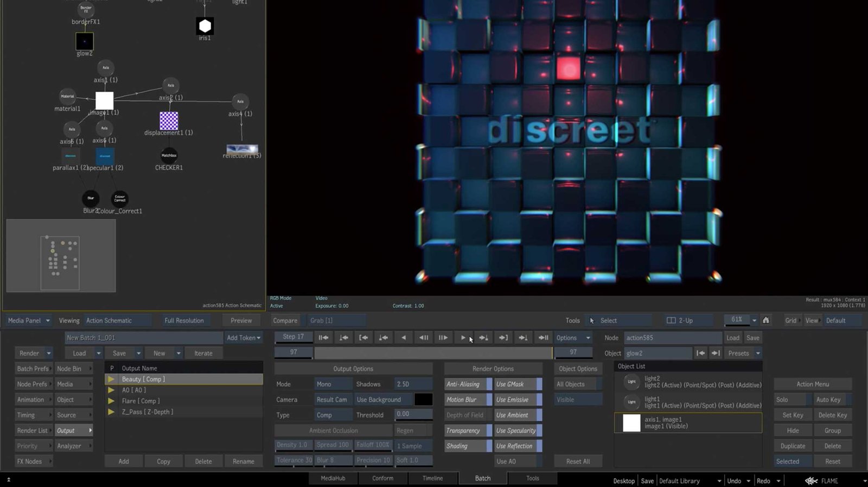
Task: Click the home icon beside the zoom percentage
Action: point(765,320)
